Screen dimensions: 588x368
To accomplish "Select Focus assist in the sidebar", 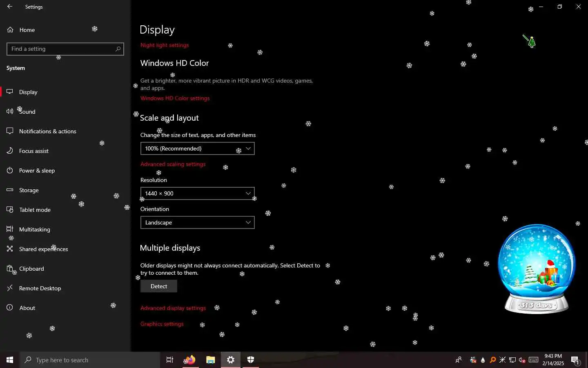I will [x=65, y=151].
